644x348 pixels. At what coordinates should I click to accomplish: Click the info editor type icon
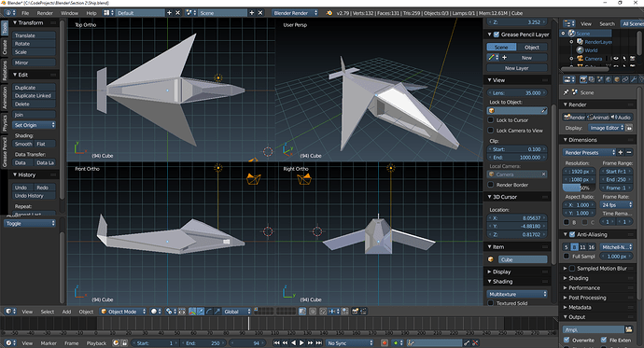pyautogui.click(x=10, y=13)
